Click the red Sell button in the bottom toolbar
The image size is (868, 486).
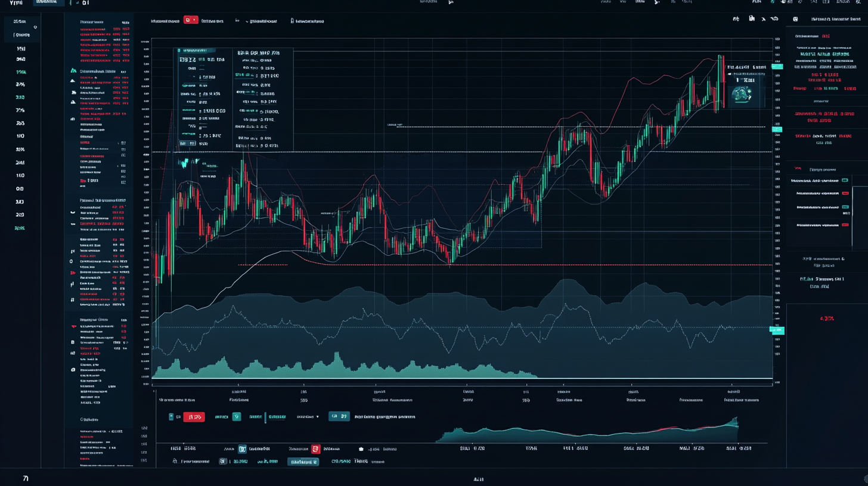[194, 416]
